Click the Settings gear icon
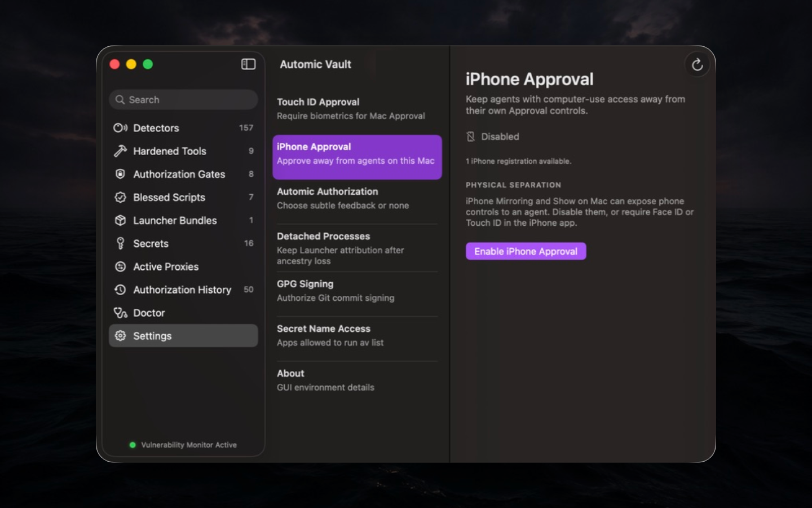Image resolution: width=812 pixels, height=508 pixels. click(120, 336)
